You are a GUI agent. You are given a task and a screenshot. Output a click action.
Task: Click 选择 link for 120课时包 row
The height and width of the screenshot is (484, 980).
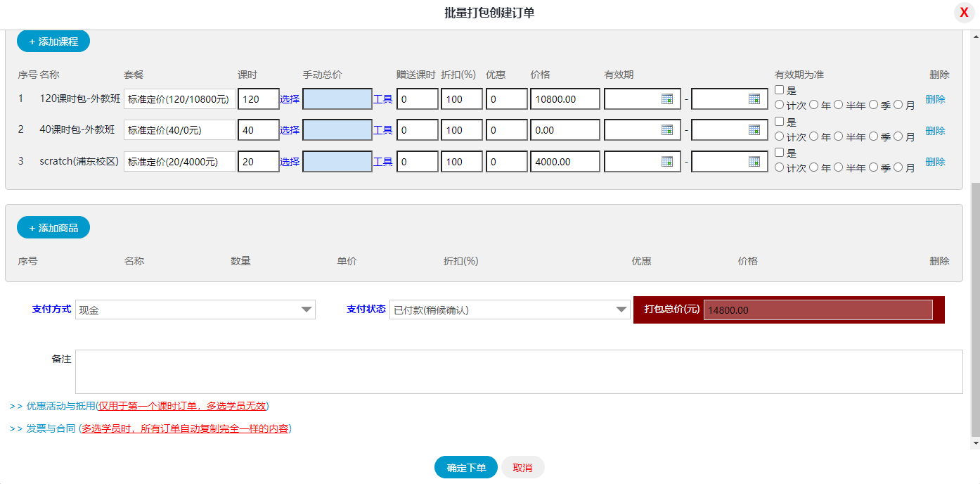pyautogui.click(x=290, y=99)
